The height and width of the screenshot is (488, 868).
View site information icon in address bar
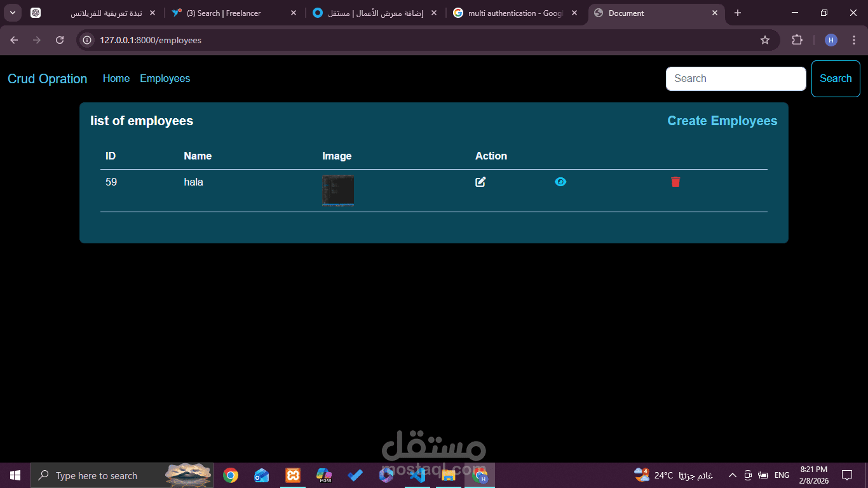click(x=88, y=40)
